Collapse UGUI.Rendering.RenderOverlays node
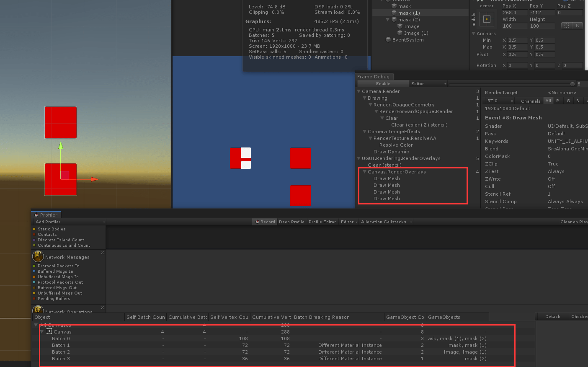Image resolution: width=588 pixels, height=367 pixels. coord(359,158)
